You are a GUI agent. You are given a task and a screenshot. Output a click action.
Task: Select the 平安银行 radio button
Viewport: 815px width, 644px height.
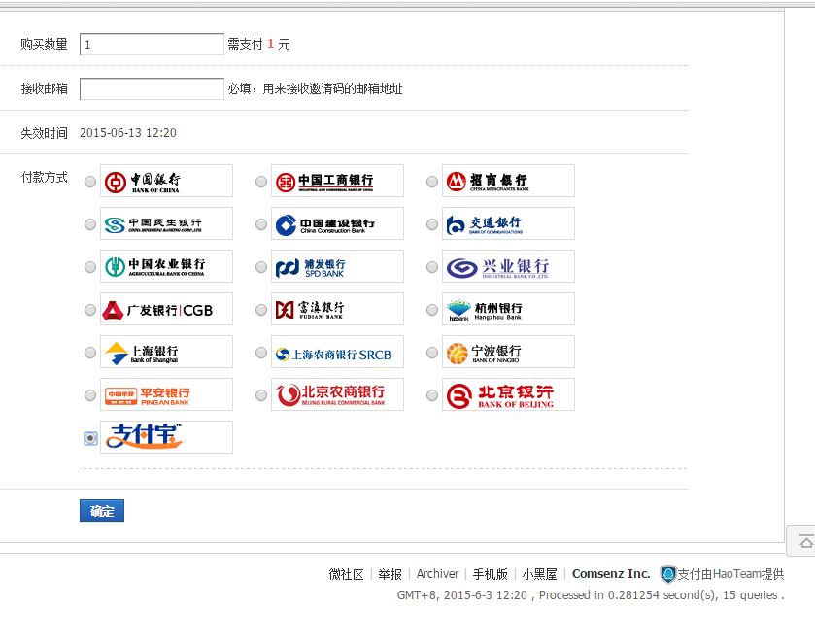click(90, 395)
